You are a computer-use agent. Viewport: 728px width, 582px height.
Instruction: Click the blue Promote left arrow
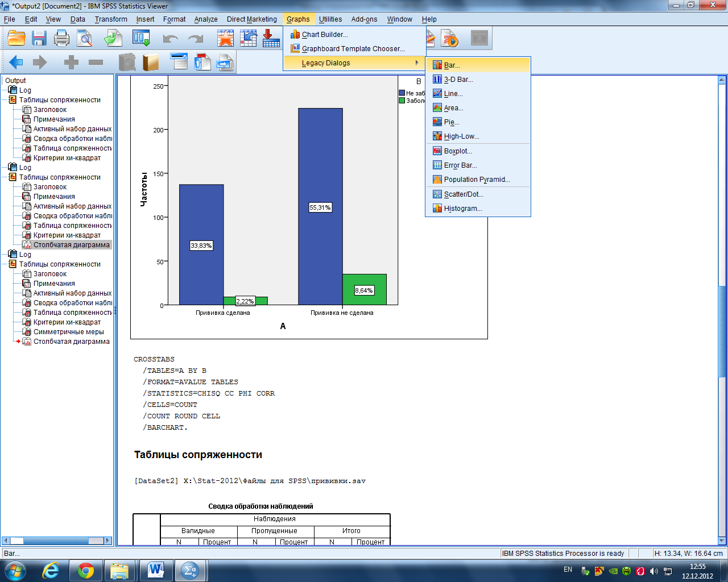(x=16, y=62)
